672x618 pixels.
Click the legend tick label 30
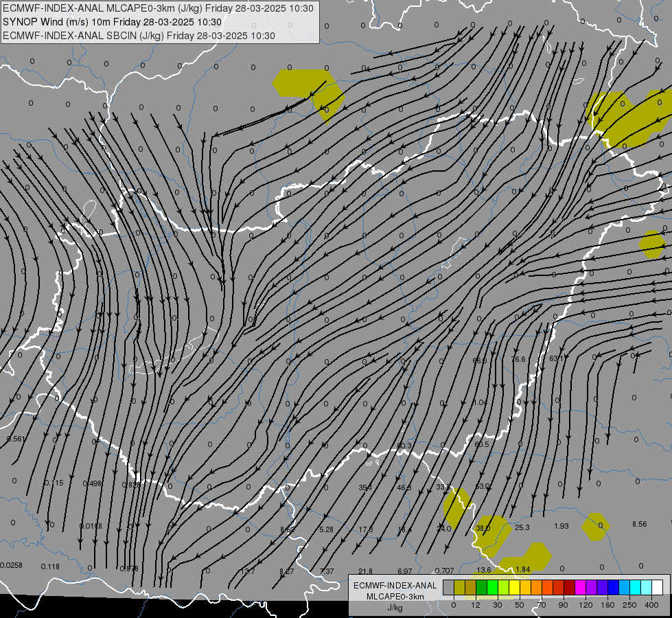click(498, 605)
